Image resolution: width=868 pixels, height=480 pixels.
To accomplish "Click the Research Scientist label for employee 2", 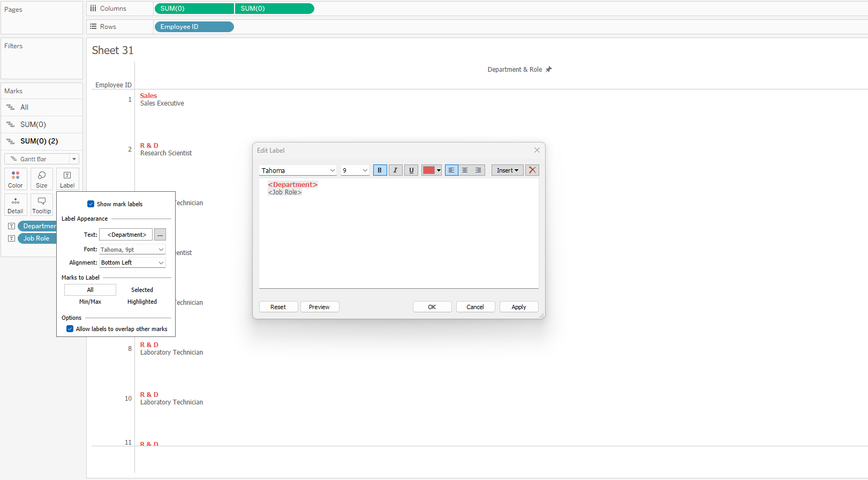I will [166, 153].
